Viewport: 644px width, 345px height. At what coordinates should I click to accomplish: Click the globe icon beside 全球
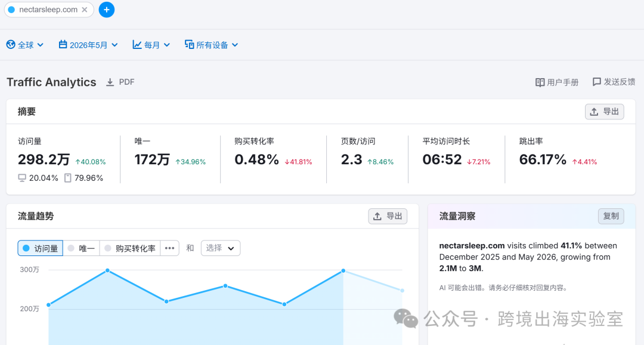tap(11, 44)
